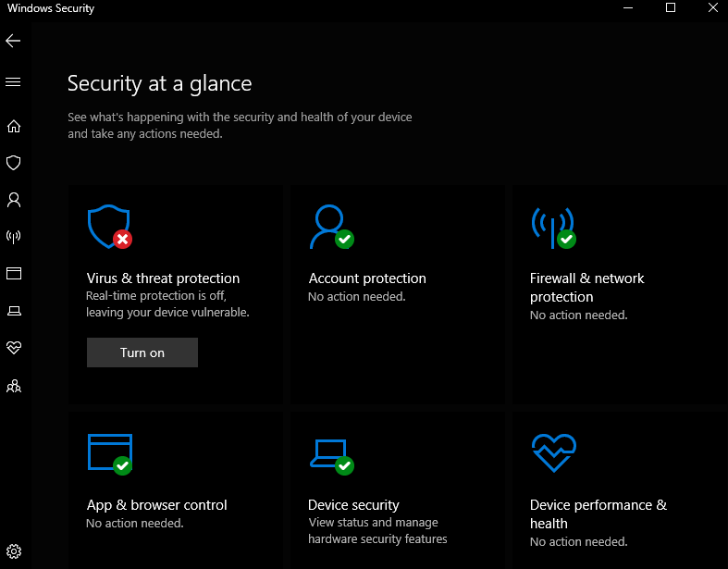The width and height of the screenshot is (728, 569).
Task: Open the Account protection heading
Action: (x=367, y=278)
